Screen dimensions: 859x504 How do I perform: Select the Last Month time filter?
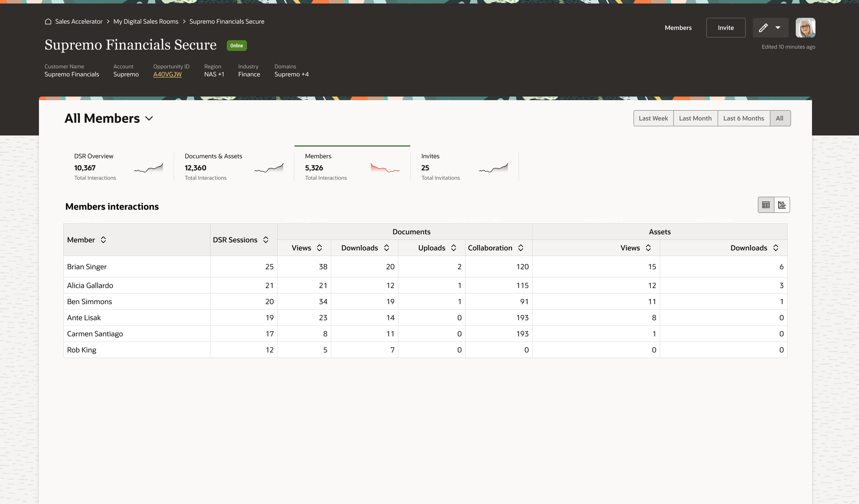(695, 119)
